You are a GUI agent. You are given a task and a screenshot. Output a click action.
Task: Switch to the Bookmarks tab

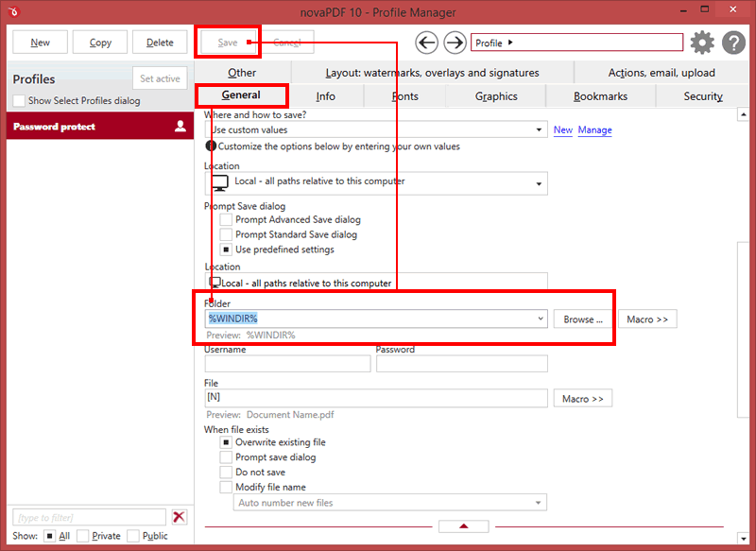click(x=600, y=96)
